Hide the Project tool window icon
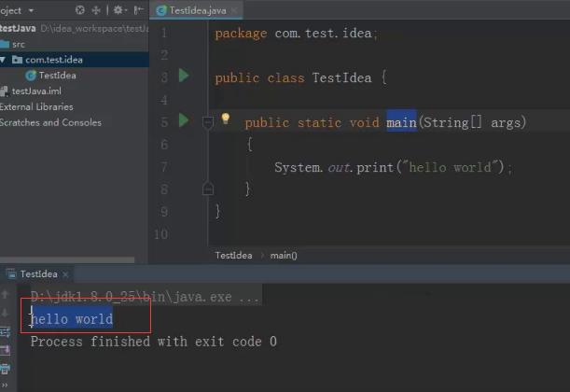The height and width of the screenshot is (392, 570). pos(138,10)
